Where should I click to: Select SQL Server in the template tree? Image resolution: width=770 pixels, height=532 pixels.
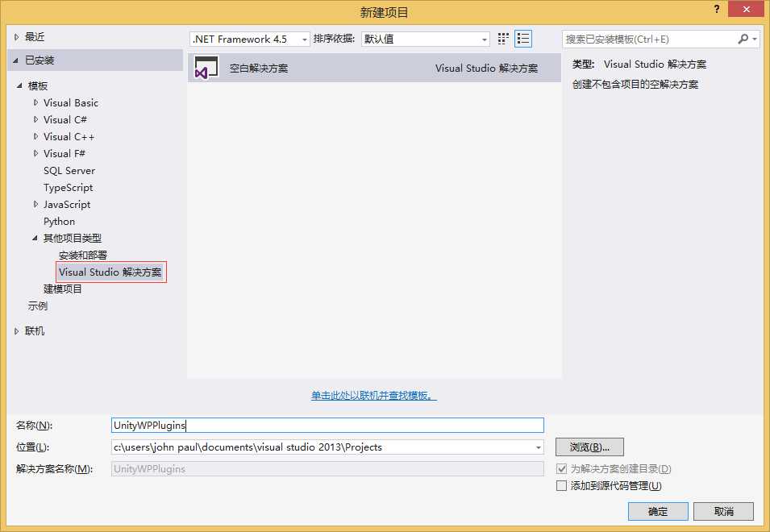pos(69,171)
